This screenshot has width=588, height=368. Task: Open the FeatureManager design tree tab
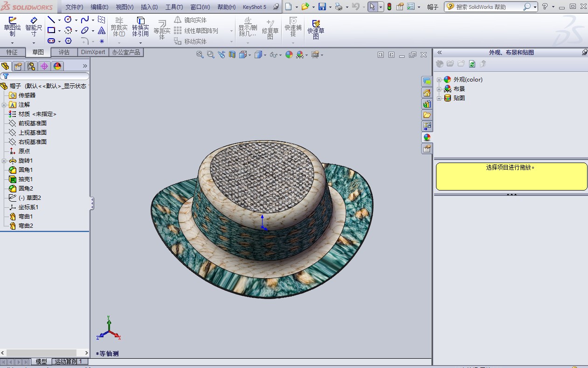click(6, 66)
